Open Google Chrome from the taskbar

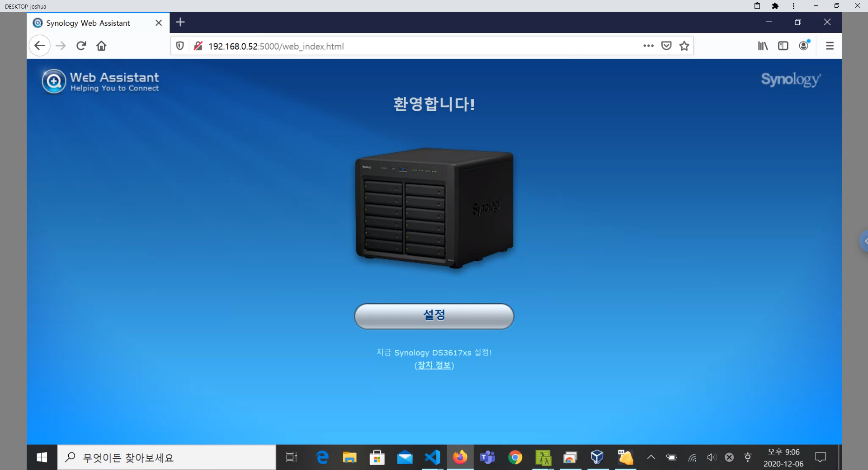[x=515, y=457]
